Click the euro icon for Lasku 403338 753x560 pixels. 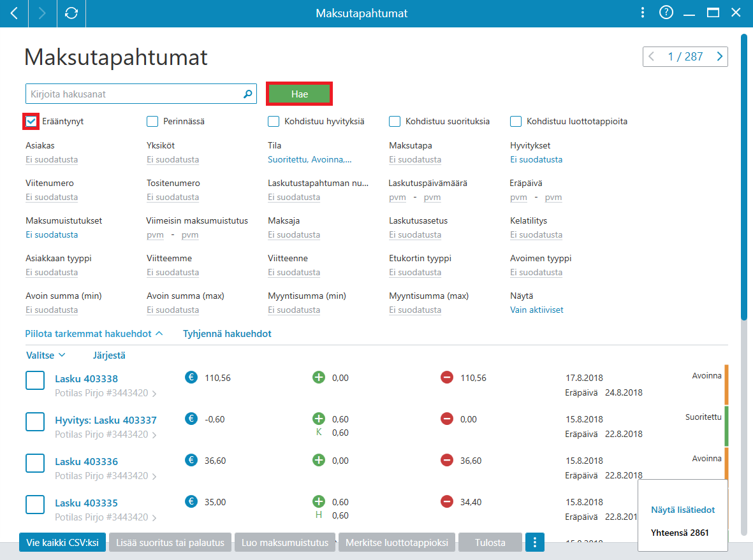pos(191,378)
